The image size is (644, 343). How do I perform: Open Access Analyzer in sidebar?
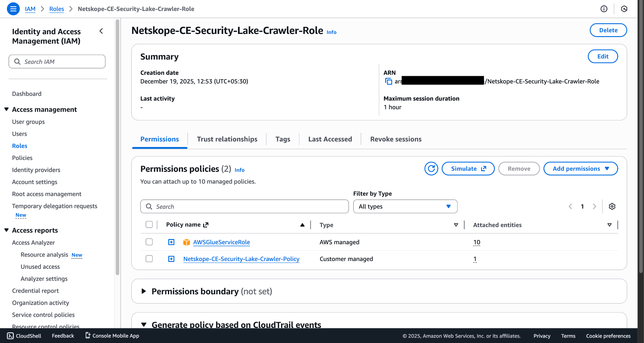pos(33,242)
